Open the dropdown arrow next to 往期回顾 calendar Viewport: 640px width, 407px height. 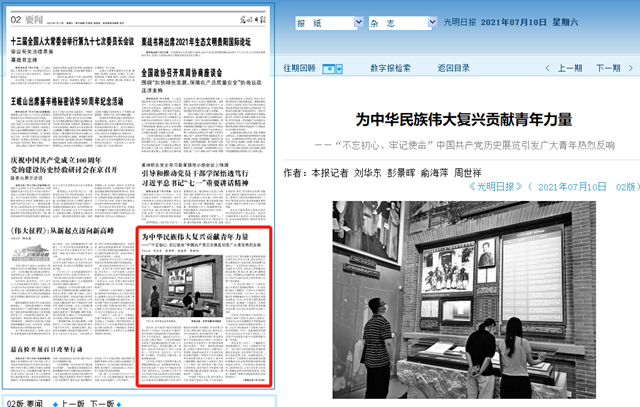click(x=339, y=68)
